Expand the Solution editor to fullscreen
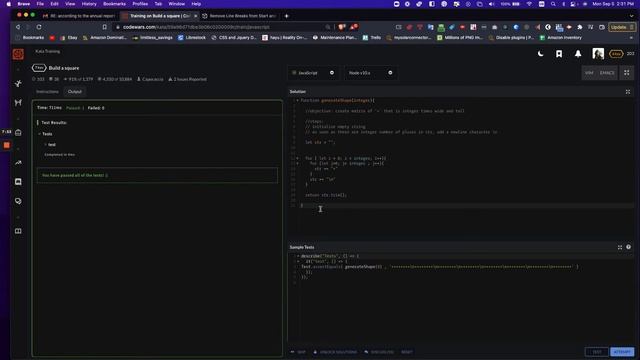 pos(628,92)
